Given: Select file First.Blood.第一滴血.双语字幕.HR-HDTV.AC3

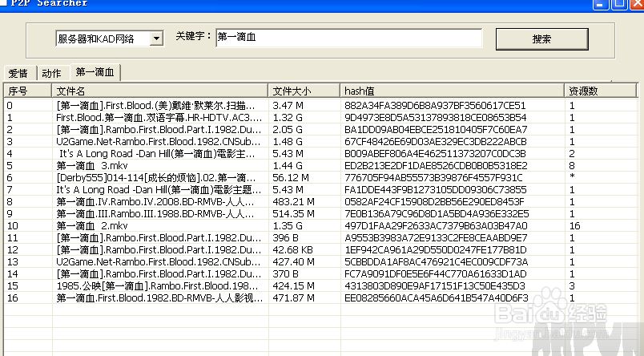Looking at the screenshot, I should [159, 118].
